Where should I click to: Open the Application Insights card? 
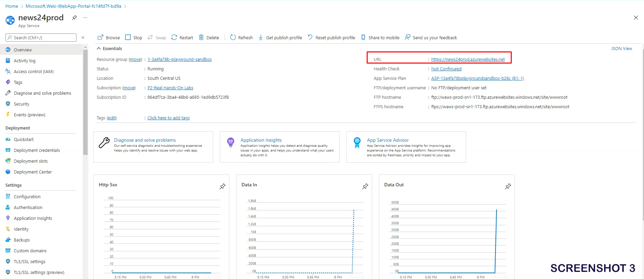click(261, 140)
